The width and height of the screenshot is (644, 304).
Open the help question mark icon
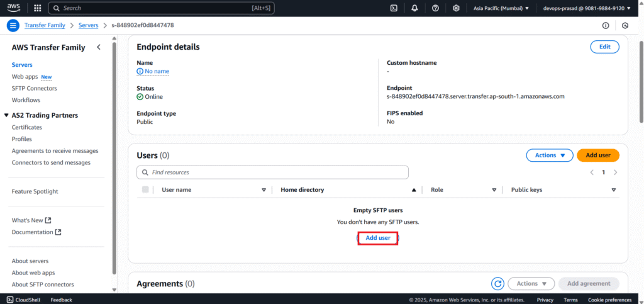pyautogui.click(x=435, y=8)
